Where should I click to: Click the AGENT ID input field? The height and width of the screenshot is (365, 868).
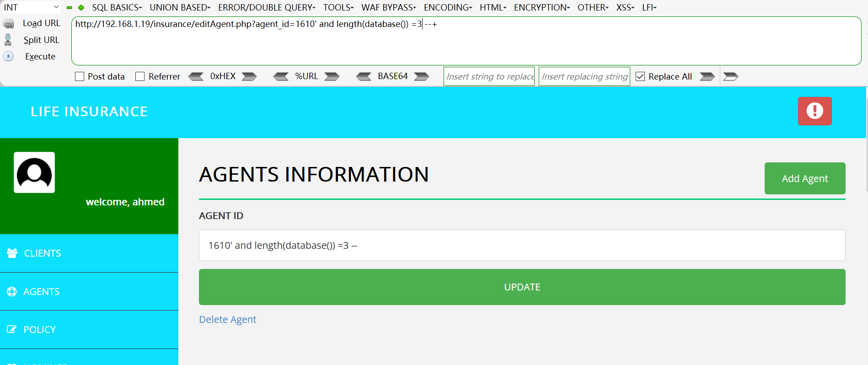(x=522, y=246)
